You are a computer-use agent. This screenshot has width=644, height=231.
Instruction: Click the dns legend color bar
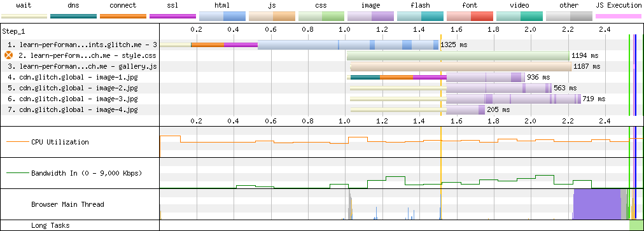[x=74, y=16]
